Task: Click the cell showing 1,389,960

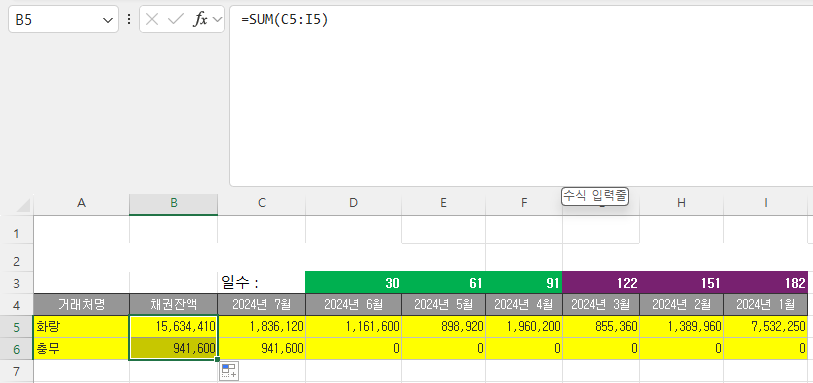Action: (x=681, y=327)
